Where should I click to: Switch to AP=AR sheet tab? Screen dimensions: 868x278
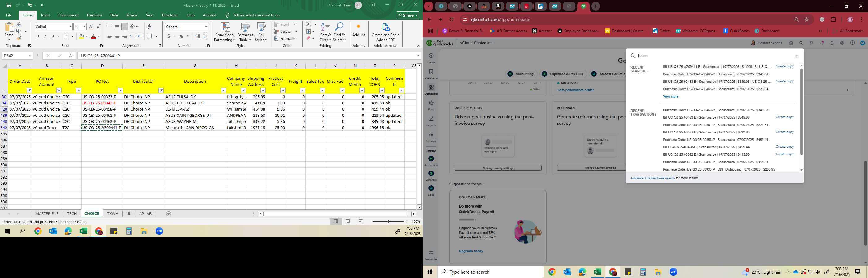coord(145,214)
